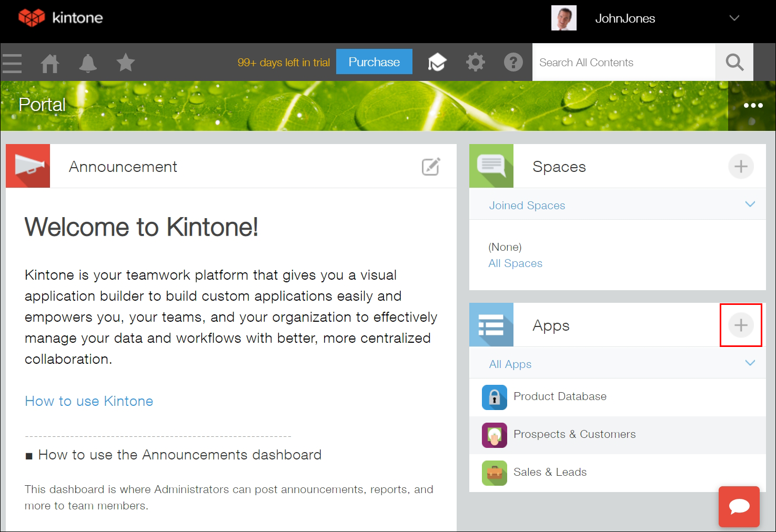The image size is (776, 532).
Task: Open the Prospects & Customers app icon
Action: [x=493, y=435]
